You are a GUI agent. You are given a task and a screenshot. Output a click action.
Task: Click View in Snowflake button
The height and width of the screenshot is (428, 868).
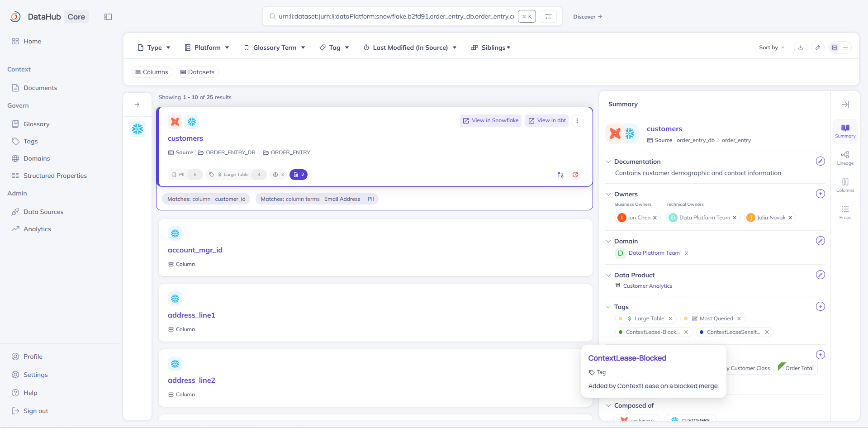490,120
